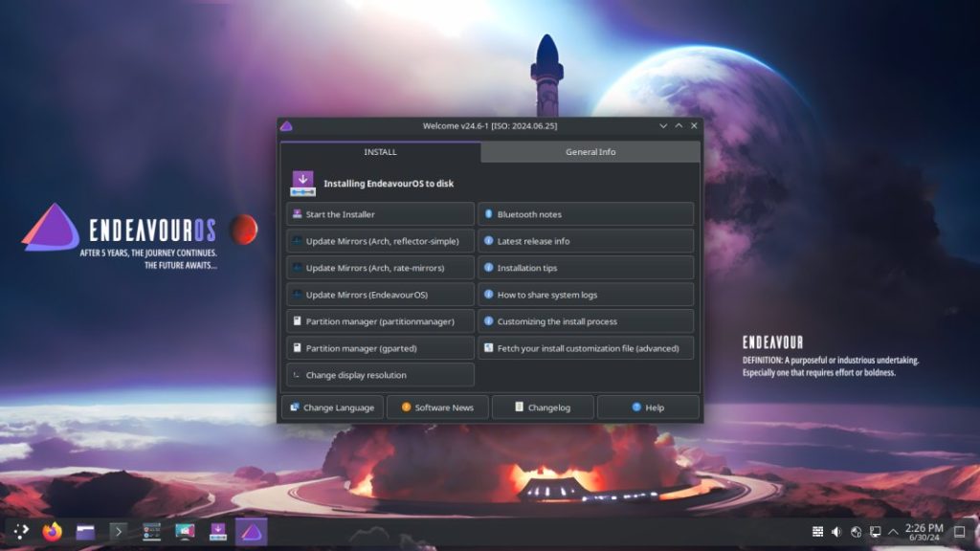Click the Change Language button
This screenshot has width=980, height=551.
[x=332, y=408]
